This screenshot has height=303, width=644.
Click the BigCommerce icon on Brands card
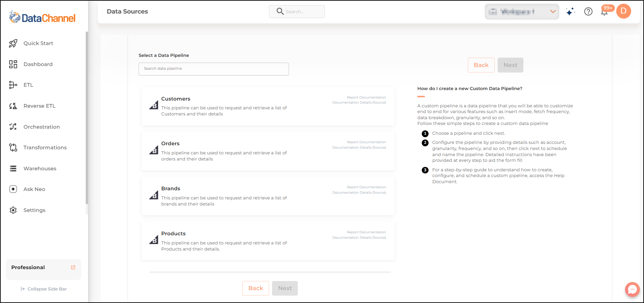coord(154,195)
